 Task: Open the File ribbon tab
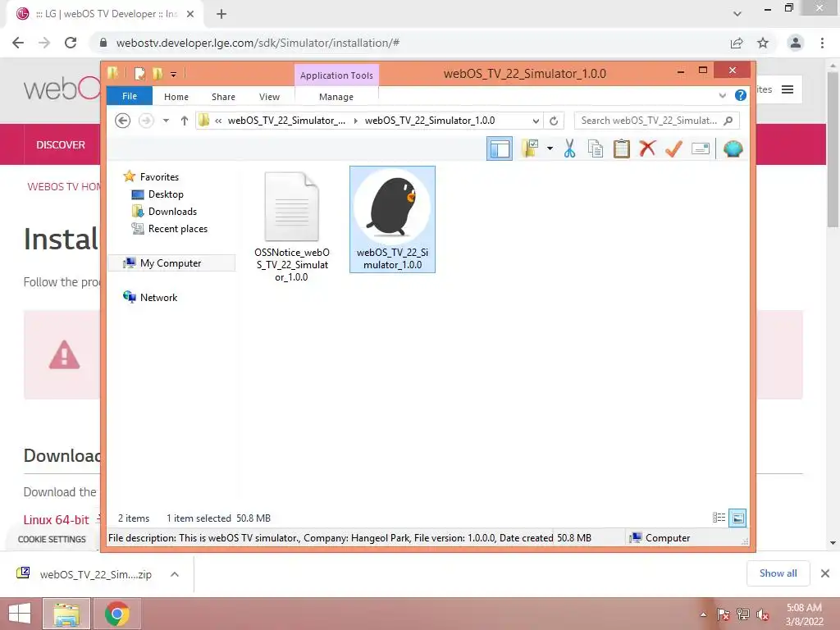(x=130, y=97)
